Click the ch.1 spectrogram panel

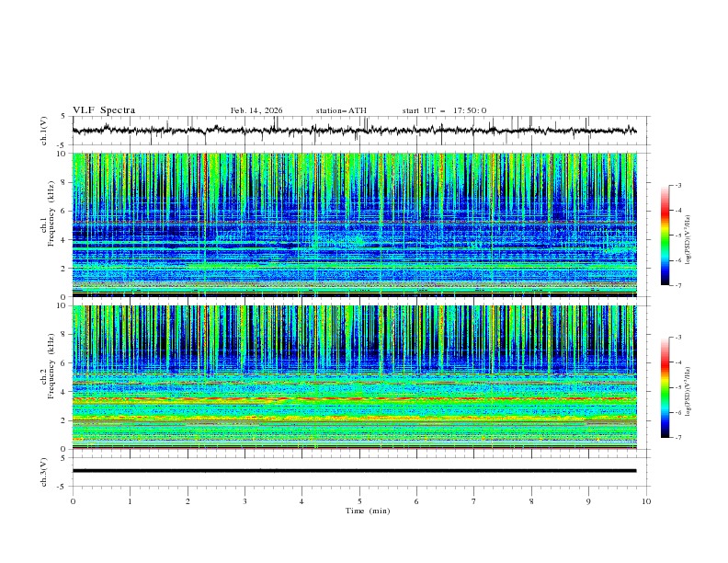click(x=354, y=224)
